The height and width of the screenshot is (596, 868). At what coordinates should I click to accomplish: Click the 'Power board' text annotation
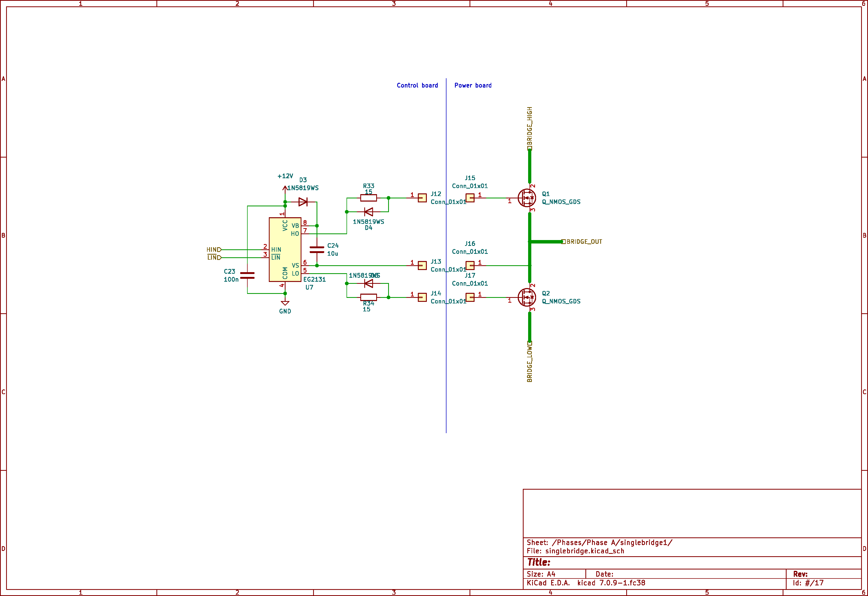click(x=473, y=86)
